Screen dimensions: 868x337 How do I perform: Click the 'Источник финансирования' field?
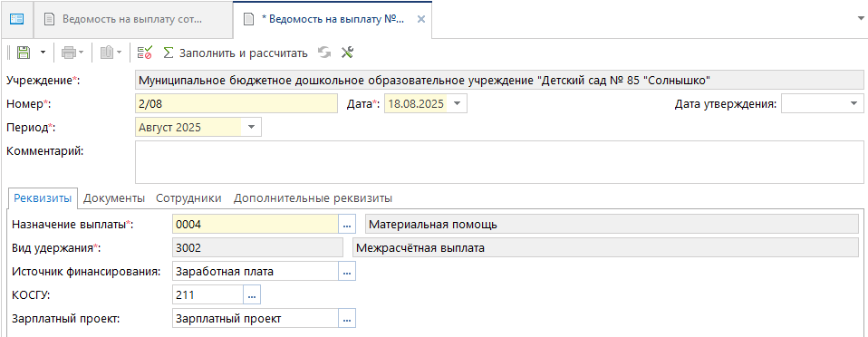coord(256,271)
